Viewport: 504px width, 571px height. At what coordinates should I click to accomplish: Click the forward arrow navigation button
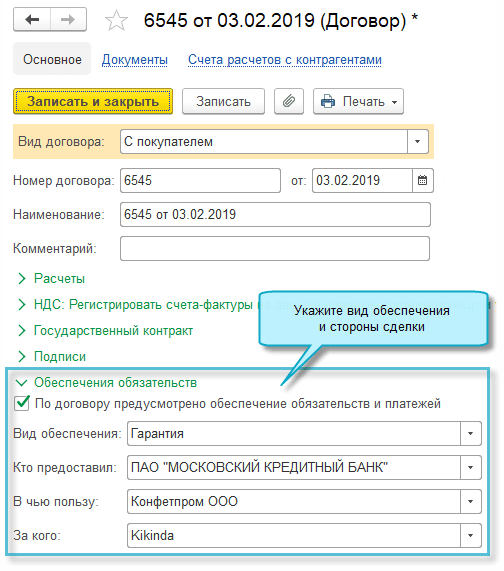pos(68,19)
